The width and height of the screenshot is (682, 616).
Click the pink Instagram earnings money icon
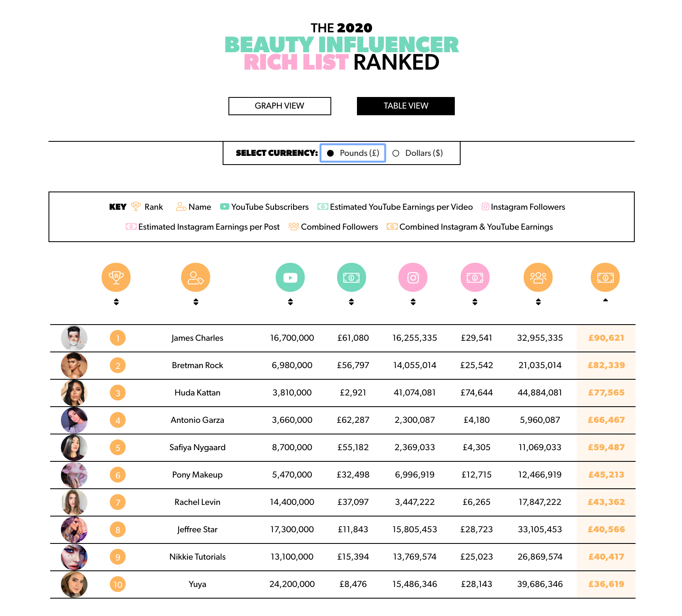pyautogui.click(x=475, y=277)
